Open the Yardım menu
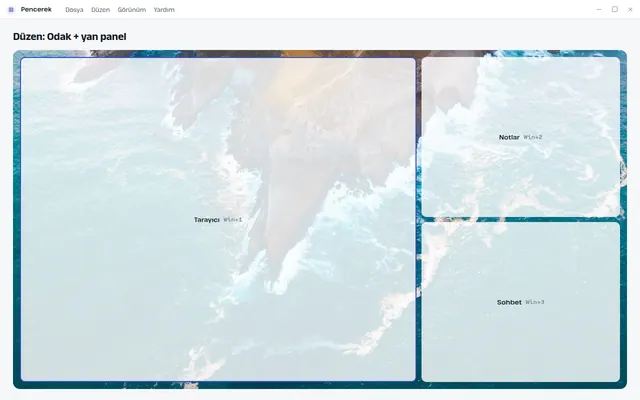 coord(164,9)
